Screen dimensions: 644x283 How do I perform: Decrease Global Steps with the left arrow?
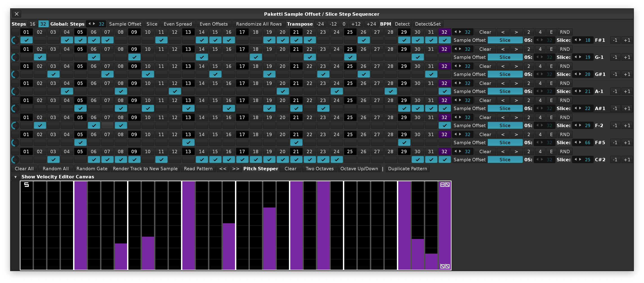point(89,24)
